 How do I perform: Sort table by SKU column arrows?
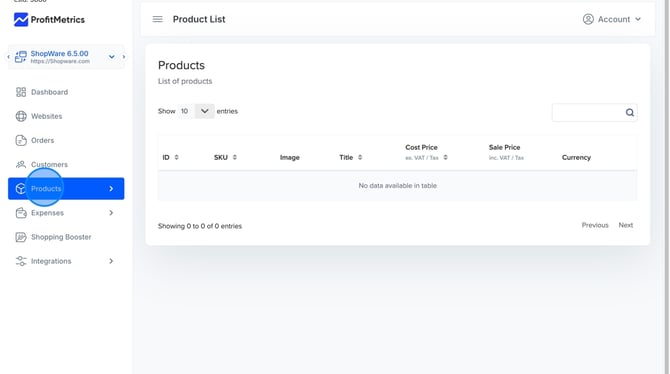[235, 157]
